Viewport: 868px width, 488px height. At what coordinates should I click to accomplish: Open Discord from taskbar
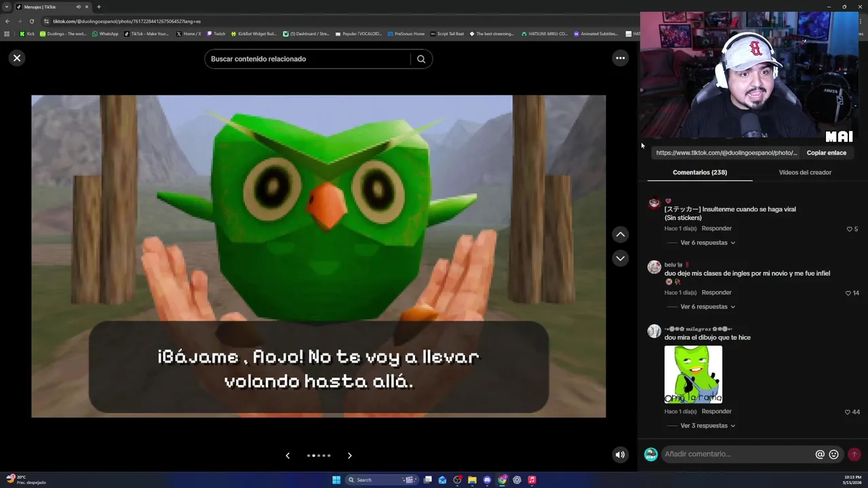tap(487, 480)
